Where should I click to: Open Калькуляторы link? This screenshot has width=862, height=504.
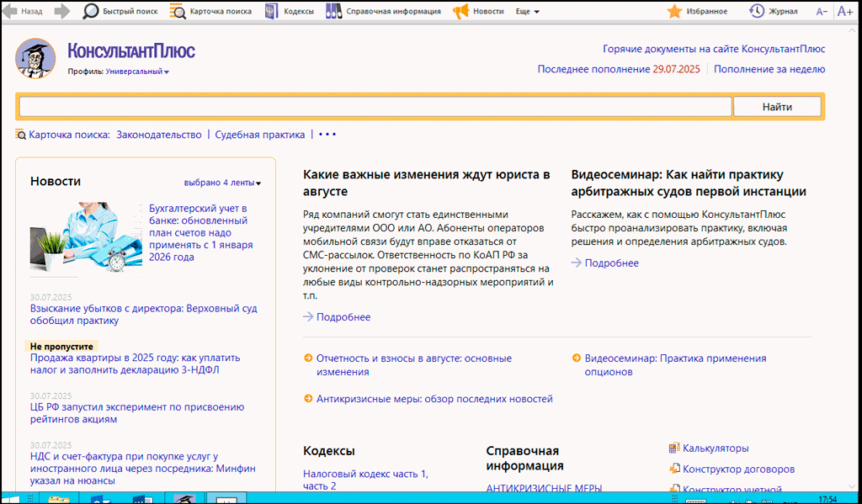point(716,448)
